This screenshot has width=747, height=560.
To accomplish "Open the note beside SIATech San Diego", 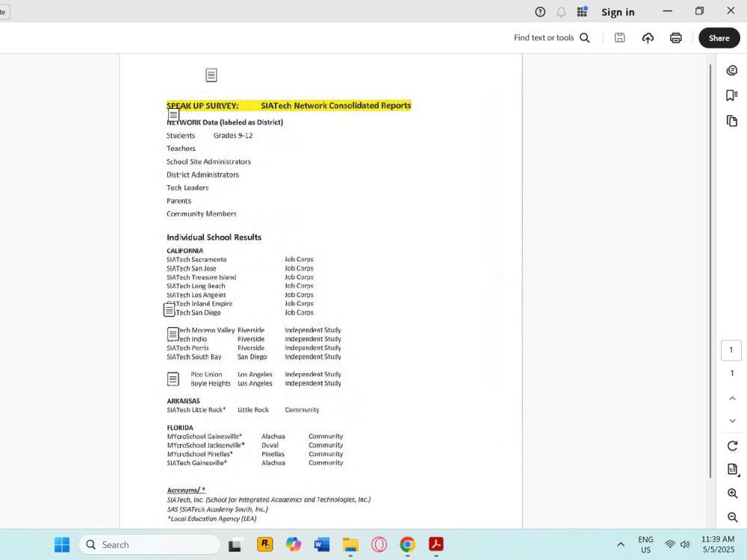I will point(169,310).
